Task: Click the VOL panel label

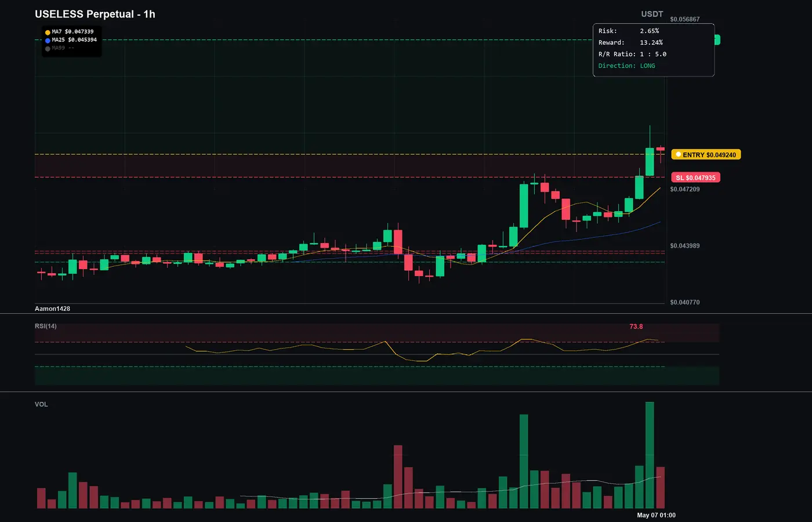Action: pos(41,404)
